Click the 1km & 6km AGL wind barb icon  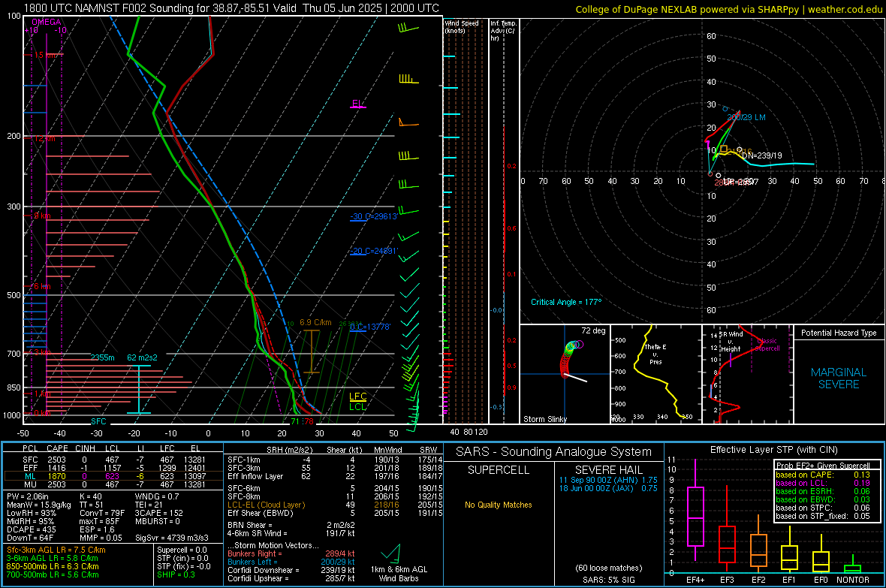pos(391,553)
